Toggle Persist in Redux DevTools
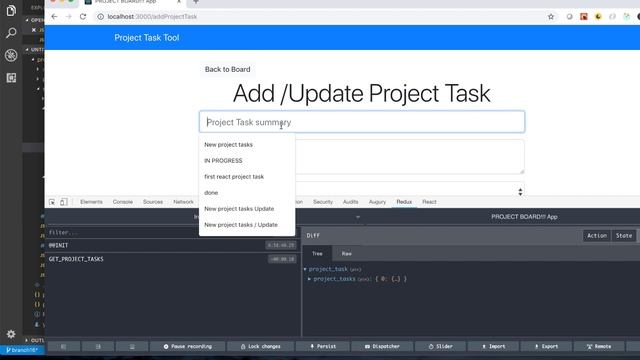This screenshot has height=360, width=640. point(322,346)
